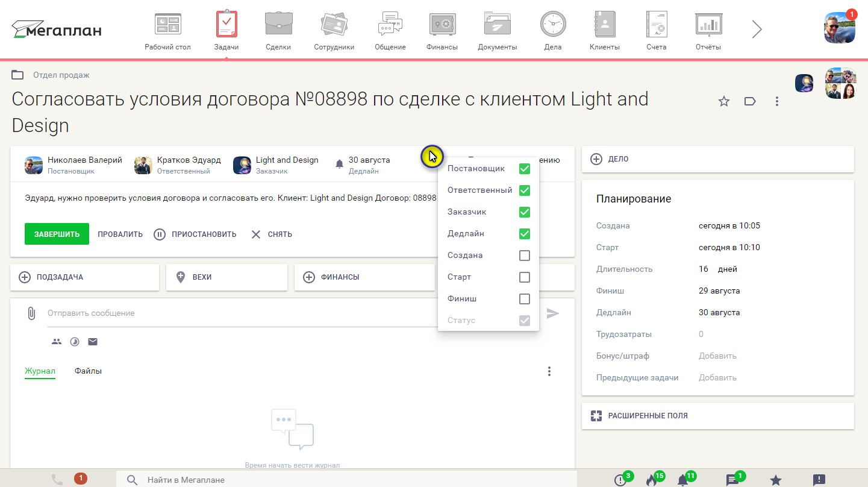Open Отдел продаж folder link
This screenshot has width=868, height=487.
coord(61,75)
